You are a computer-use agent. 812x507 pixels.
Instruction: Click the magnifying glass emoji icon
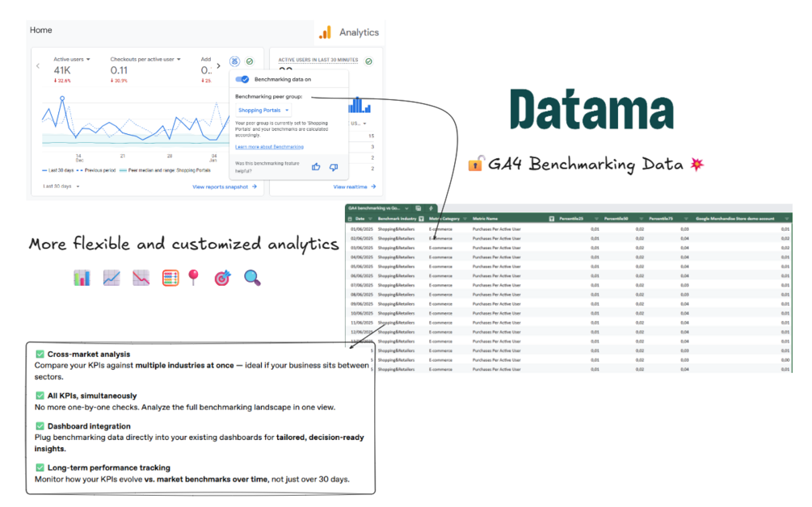click(x=252, y=278)
